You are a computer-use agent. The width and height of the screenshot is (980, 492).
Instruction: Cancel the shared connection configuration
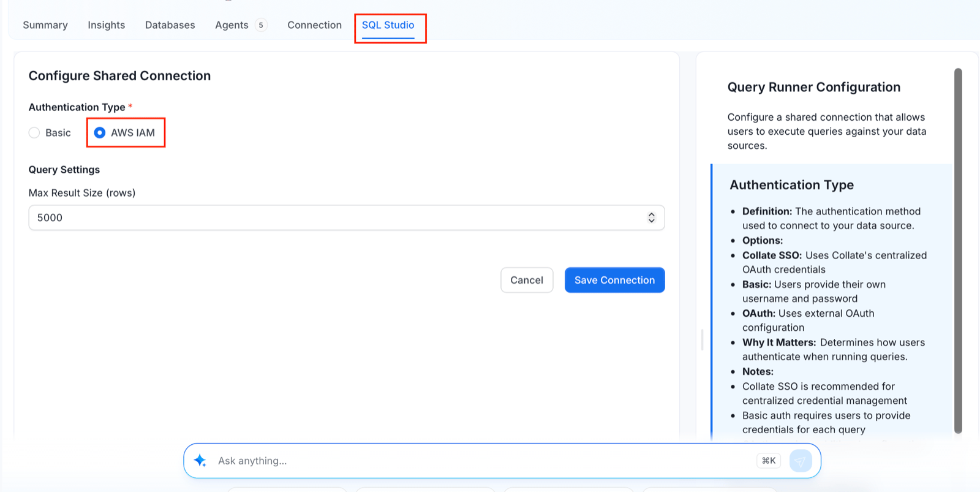click(x=527, y=280)
